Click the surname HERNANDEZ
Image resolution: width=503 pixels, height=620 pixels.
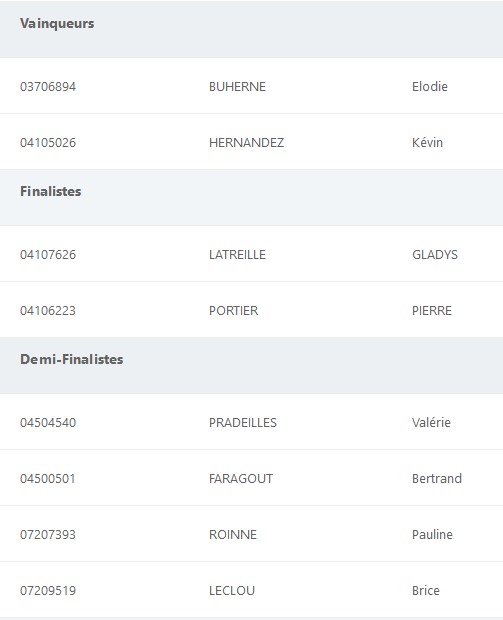tap(246, 142)
